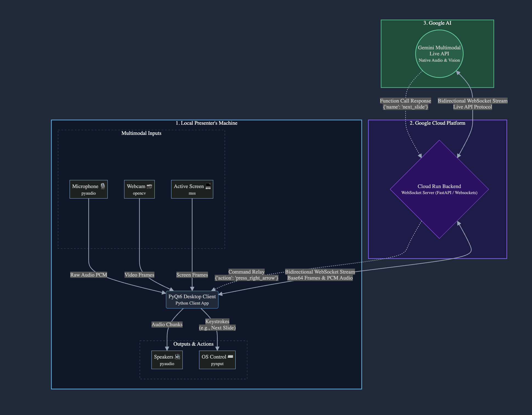
Task: Click the 3. Google AI subgraph title
Action: click(437, 23)
